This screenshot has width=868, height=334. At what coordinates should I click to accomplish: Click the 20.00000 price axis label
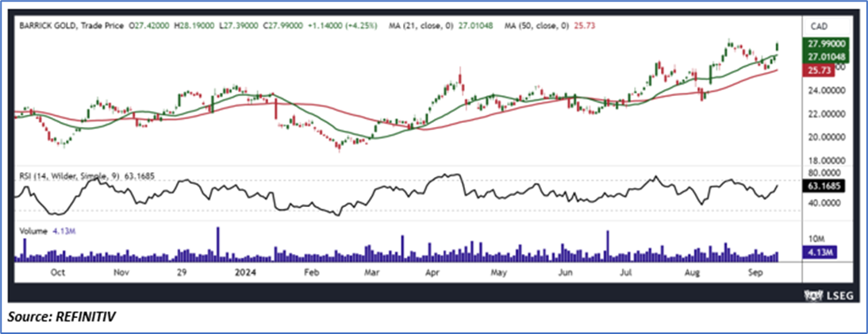(827, 136)
